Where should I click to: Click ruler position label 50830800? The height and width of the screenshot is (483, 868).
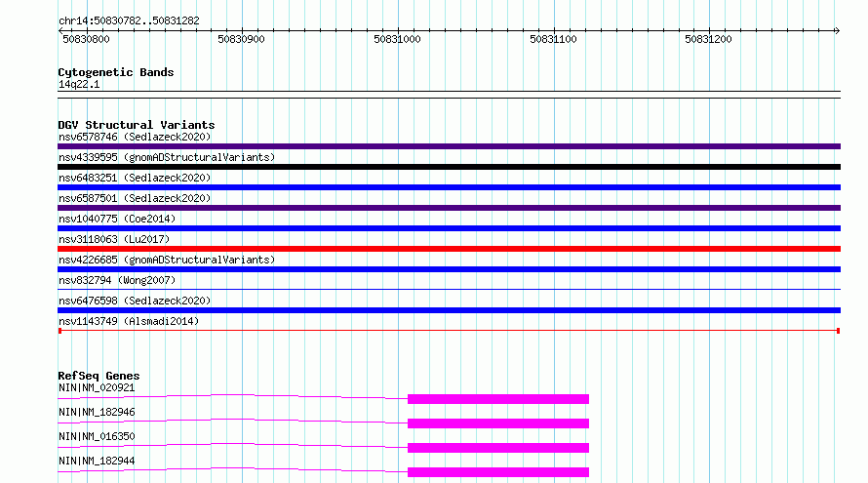click(87, 39)
